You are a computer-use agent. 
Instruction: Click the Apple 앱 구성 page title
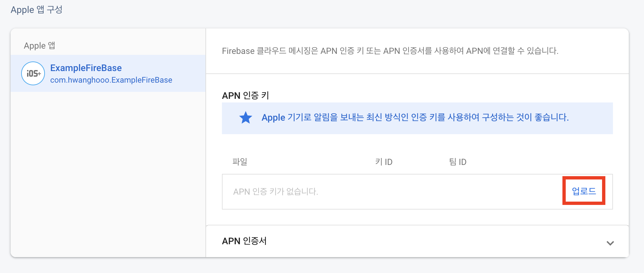pos(36,10)
